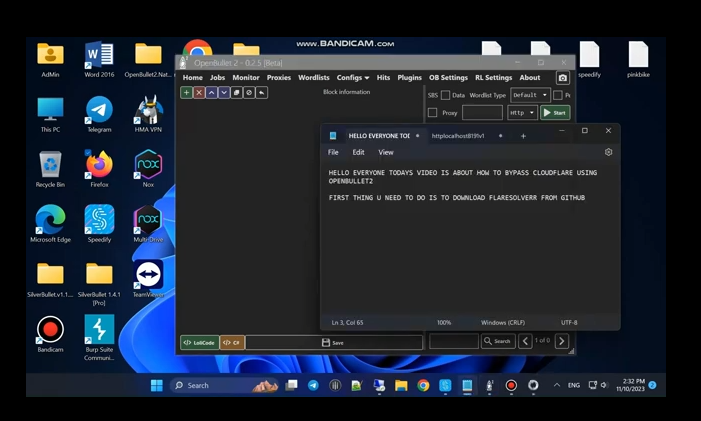Disable the block with the circle-slash icon
This screenshot has width=701, height=421.
249,93
